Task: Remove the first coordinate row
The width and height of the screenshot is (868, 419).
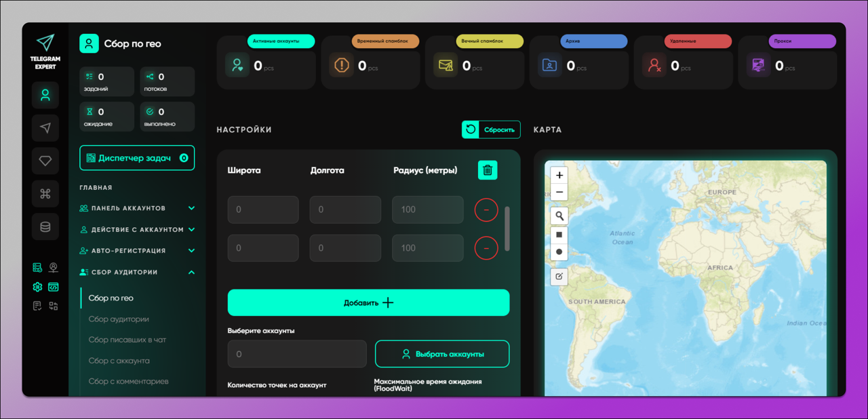Action: pos(486,210)
